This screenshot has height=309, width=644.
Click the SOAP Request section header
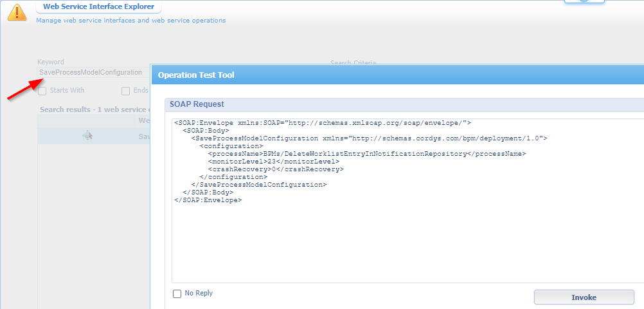click(x=195, y=104)
